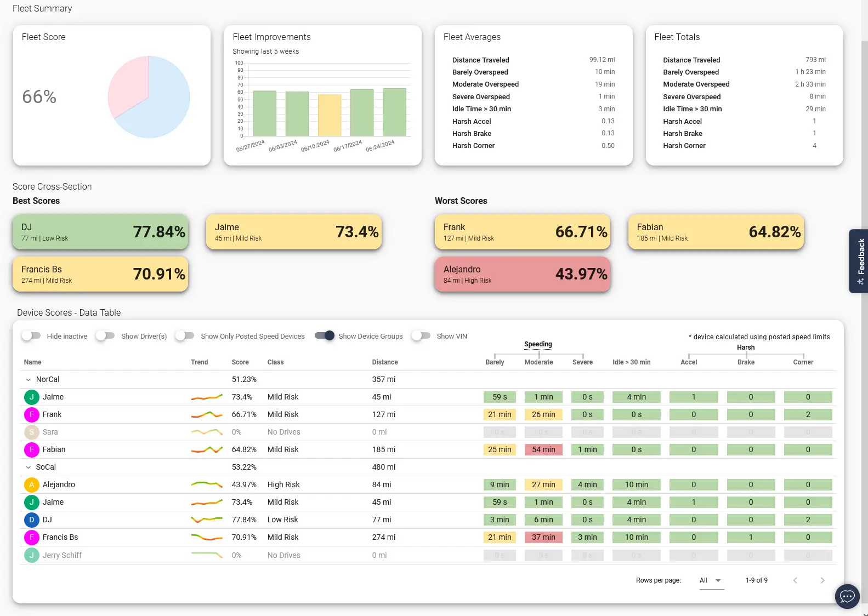Turn off Show Device Groups switch
This screenshot has width=868, height=616.
click(x=325, y=336)
